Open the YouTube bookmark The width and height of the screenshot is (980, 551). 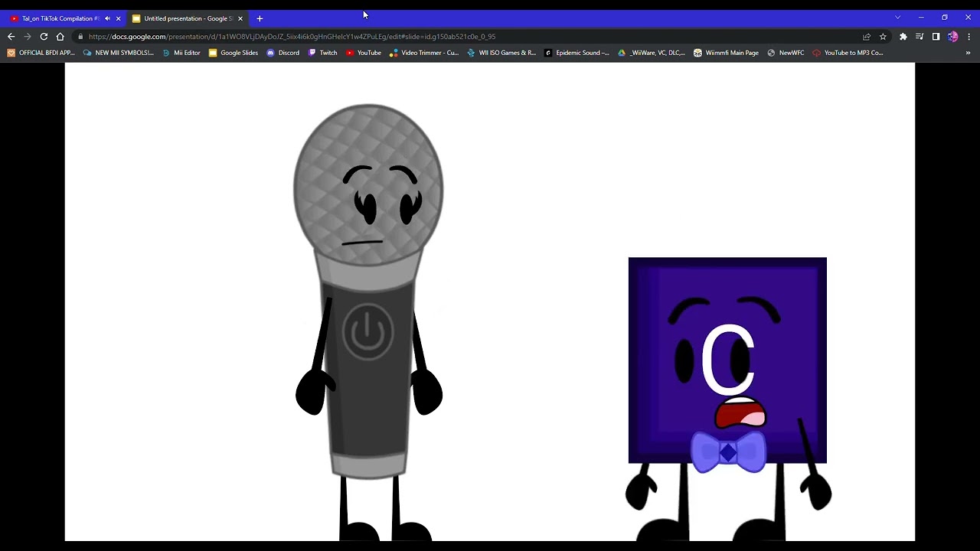click(363, 53)
